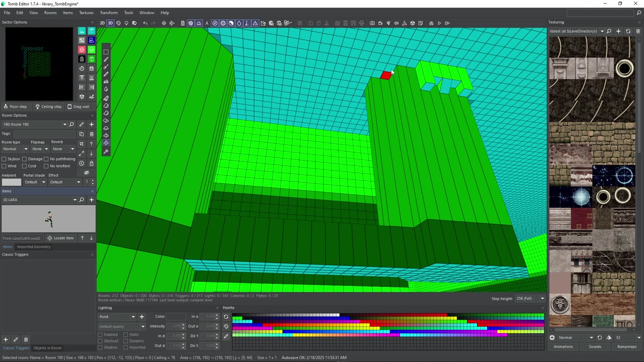
Task: Click the Ambient color swatch
Action: (12, 182)
